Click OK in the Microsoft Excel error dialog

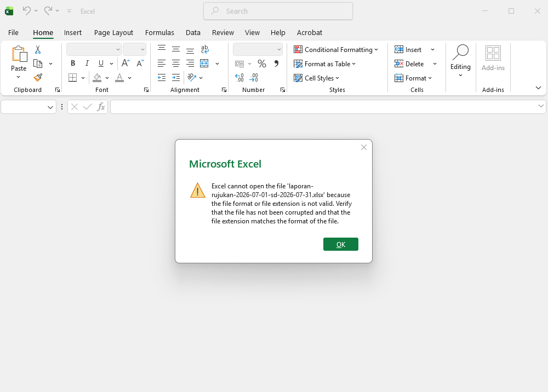[x=341, y=244]
